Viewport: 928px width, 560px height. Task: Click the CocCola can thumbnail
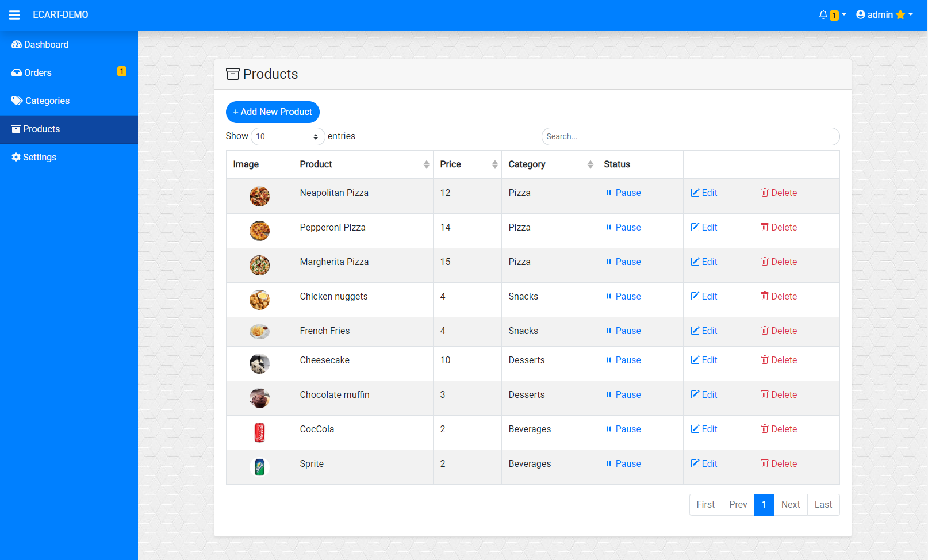(x=259, y=432)
